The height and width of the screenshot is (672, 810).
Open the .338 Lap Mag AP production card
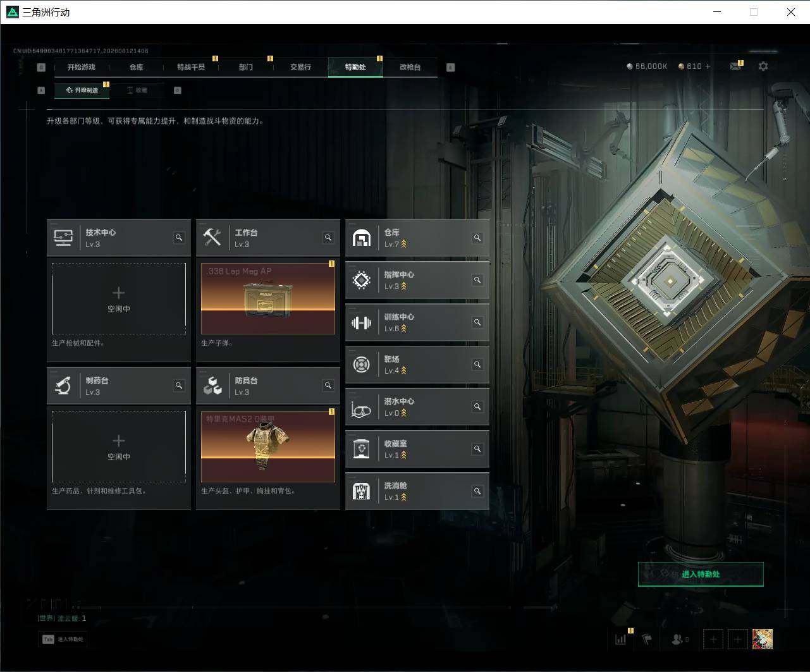click(x=268, y=298)
